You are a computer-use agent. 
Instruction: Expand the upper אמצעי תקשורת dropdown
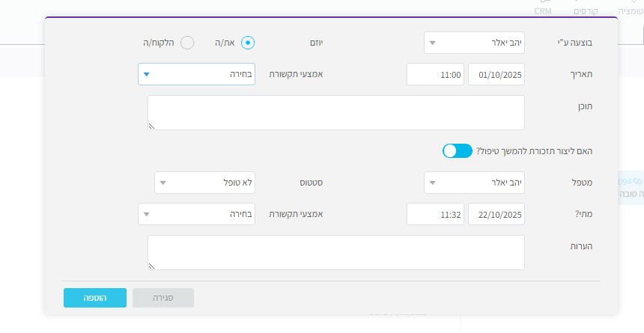click(196, 74)
